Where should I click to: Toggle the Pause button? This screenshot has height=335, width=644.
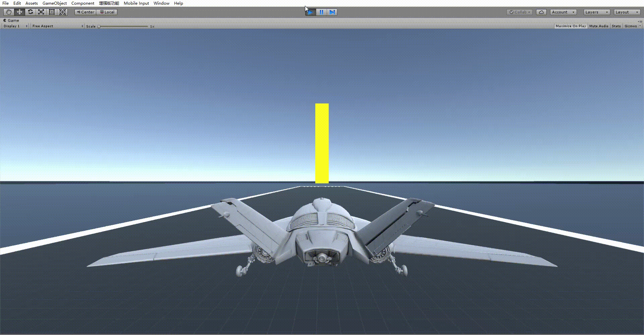pyautogui.click(x=321, y=12)
